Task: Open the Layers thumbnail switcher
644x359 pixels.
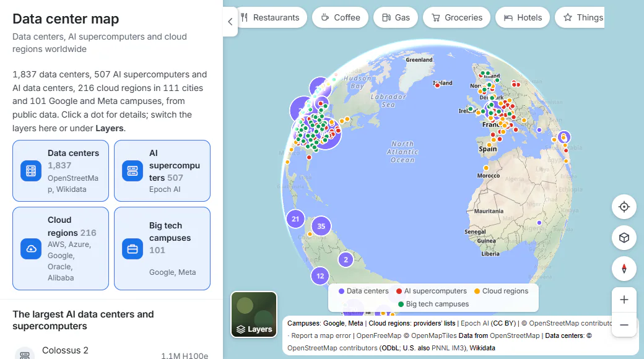Action: (254, 314)
